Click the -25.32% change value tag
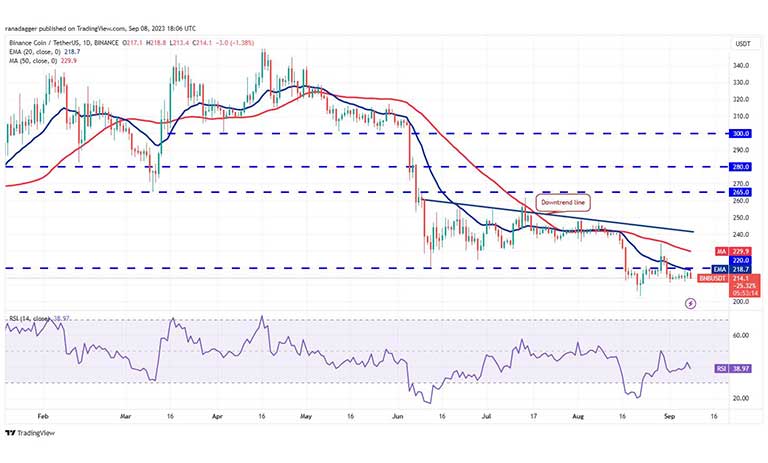This screenshot has height=463, width=768. [x=745, y=286]
